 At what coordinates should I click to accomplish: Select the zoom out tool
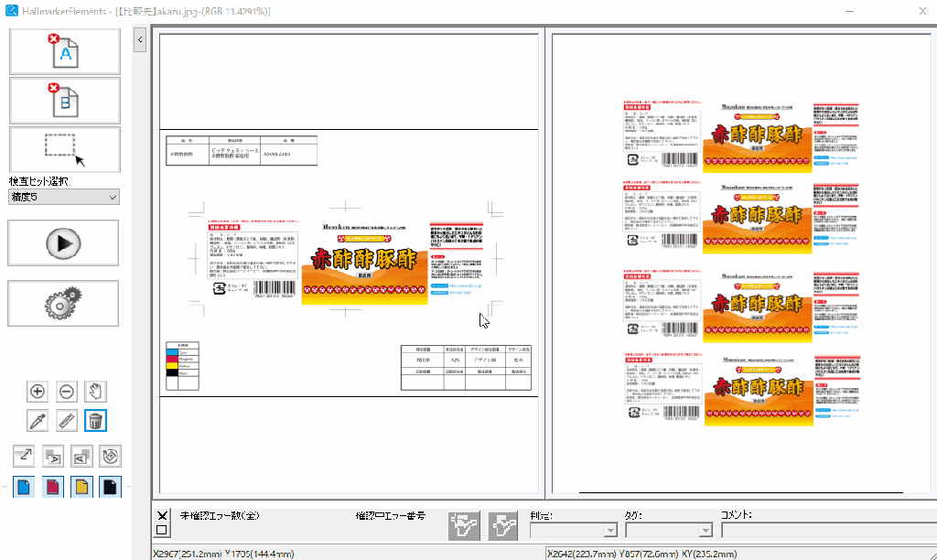(x=66, y=392)
